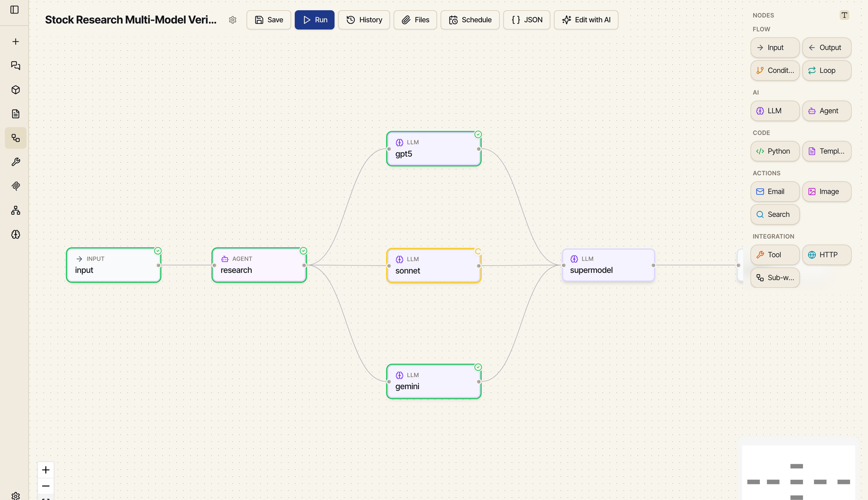This screenshot has height=500, width=868.
Task: Click Edit with AI
Action: point(586,20)
